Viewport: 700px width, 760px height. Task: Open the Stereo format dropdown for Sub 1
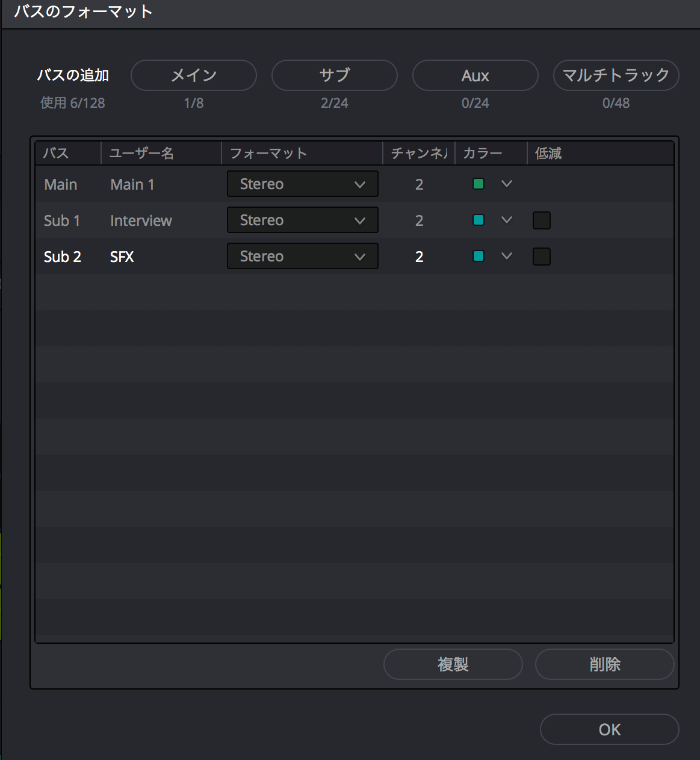pyautogui.click(x=302, y=220)
